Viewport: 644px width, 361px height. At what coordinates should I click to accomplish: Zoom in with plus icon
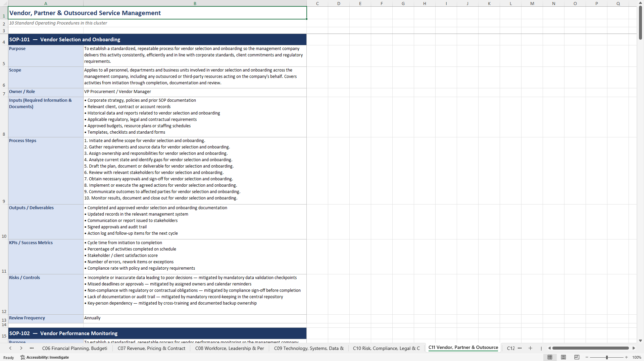point(626,357)
